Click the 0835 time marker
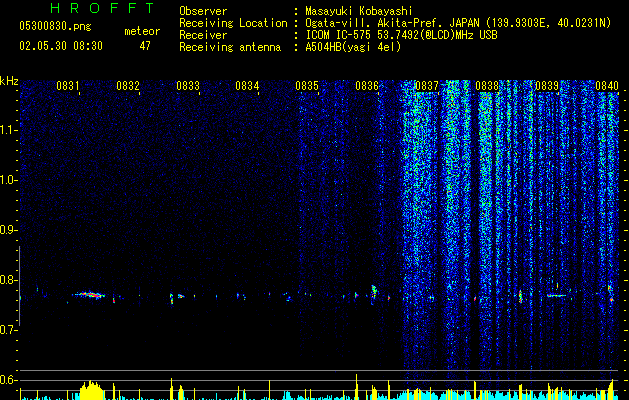 (x=307, y=86)
